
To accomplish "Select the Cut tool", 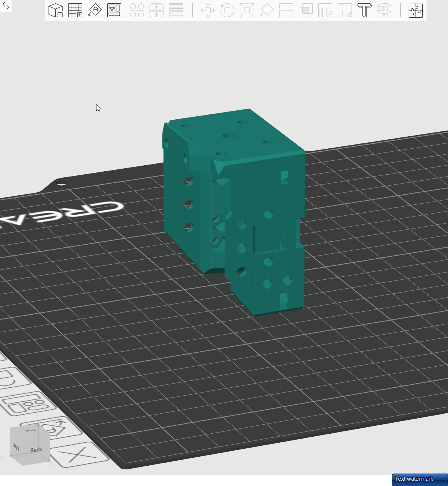I will point(286,11).
